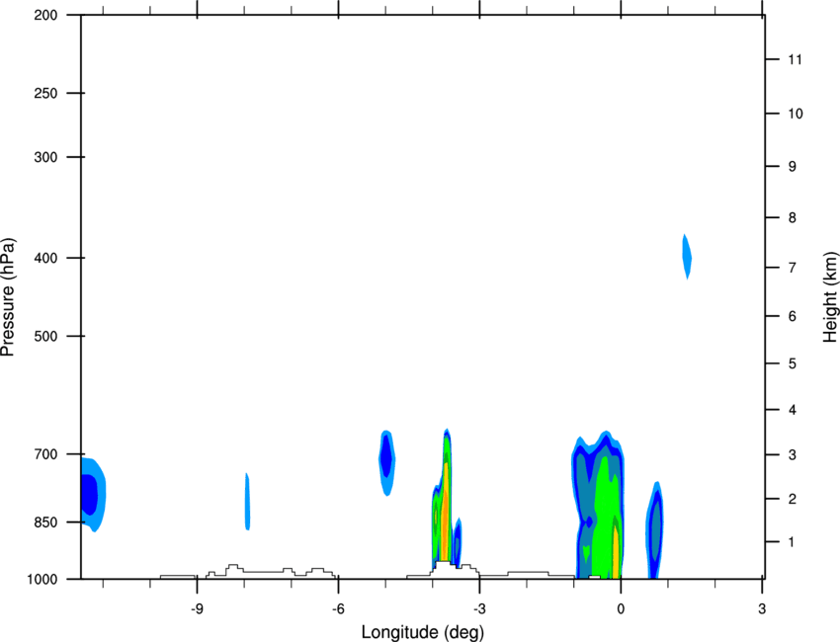This screenshot has width=840, height=642.
Task: Pick the 4 km height label
Action: pyautogui.click(x=793, y=410)
